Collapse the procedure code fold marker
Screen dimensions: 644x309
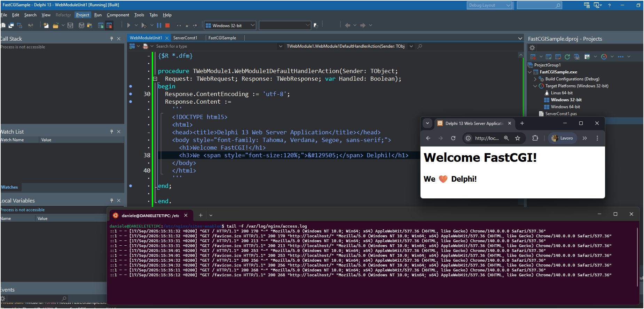point(155,79)
